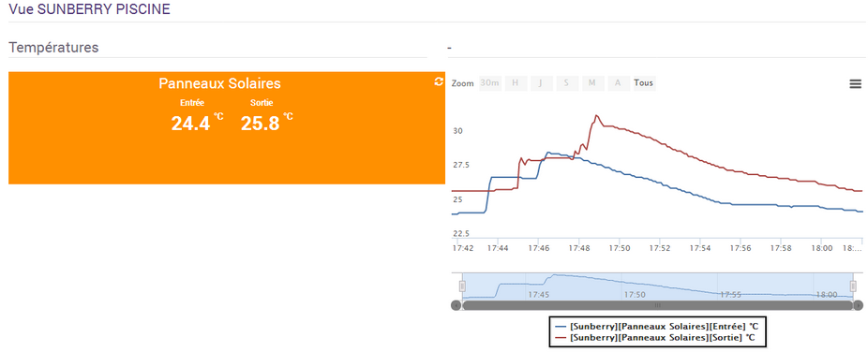
Task: Select the M zoom range button
Action: pos(591,83)
